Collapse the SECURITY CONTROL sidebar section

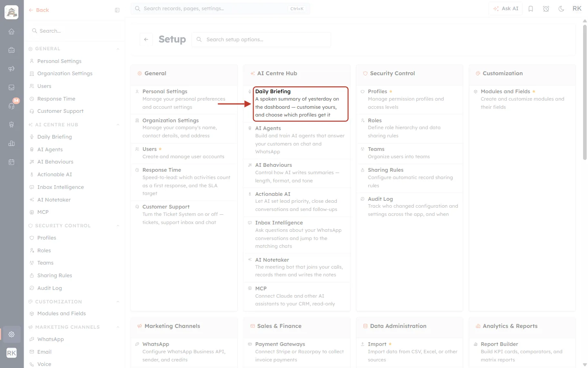[x=118, y=226]
